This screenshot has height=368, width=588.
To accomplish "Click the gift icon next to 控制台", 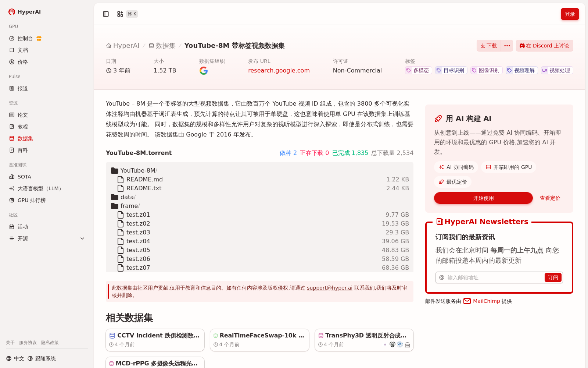I will coord(39,38).
